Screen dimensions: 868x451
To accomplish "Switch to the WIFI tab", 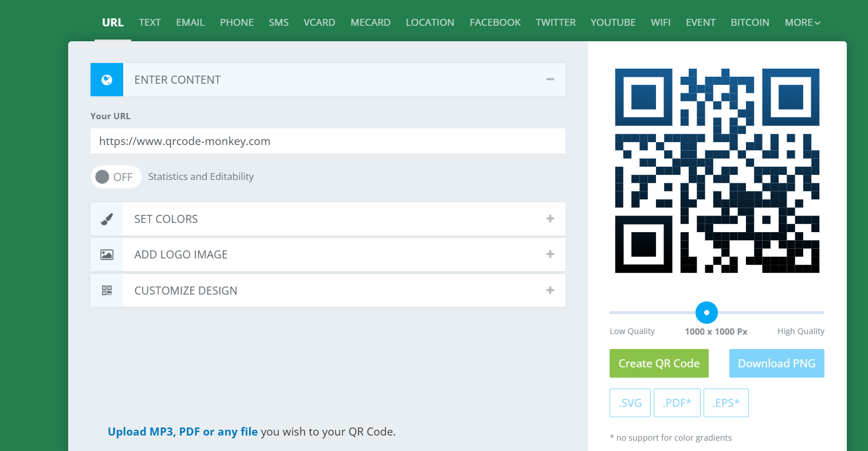I will tap(661, 22).
